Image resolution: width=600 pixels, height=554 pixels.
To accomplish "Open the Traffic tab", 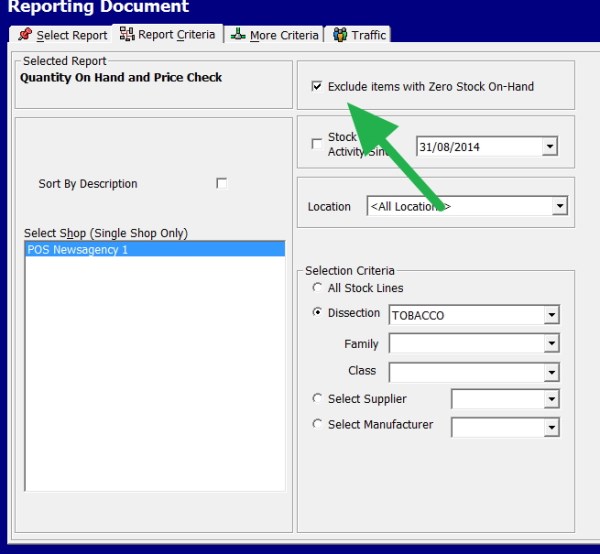I will tap(359, 34).
